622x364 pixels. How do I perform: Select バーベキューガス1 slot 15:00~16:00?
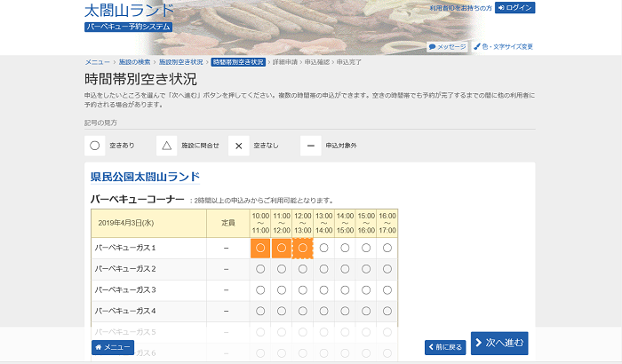pyautogui.click(x=366, y=249)
